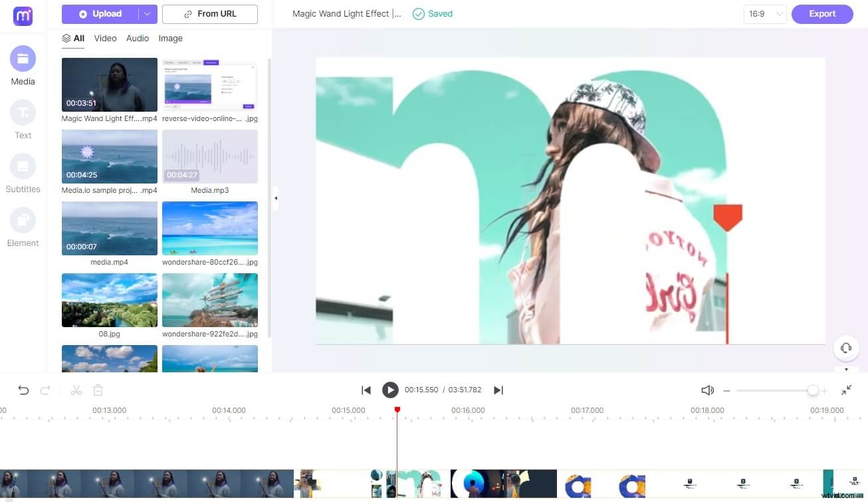Undo the last action
Image resolution: width=868 pixels, height=502 pixels.
pyautogui.click(x=23, y=390)
